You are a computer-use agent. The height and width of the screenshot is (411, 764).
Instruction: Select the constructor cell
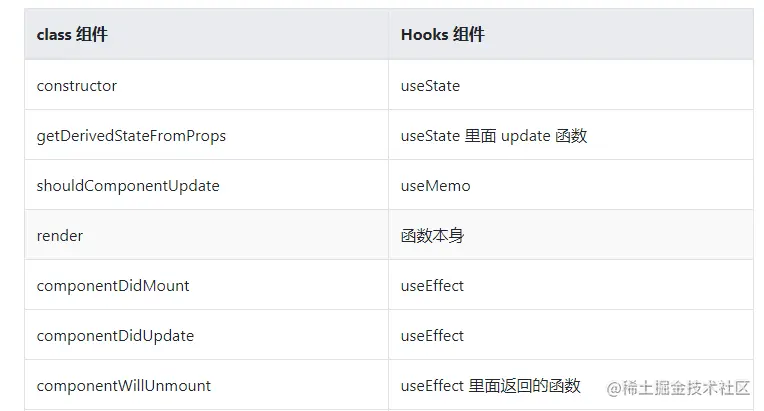point(77,86)
